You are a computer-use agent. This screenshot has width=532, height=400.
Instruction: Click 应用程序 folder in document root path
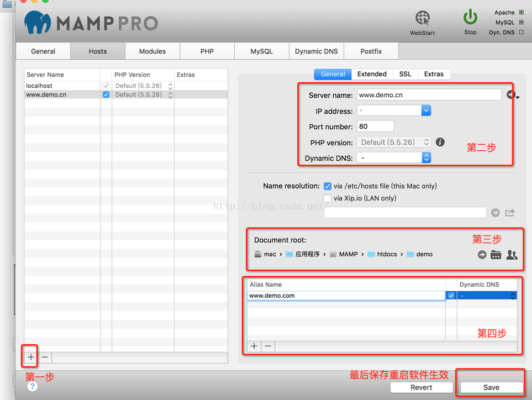pyautogui.click(x=303, y=254)
